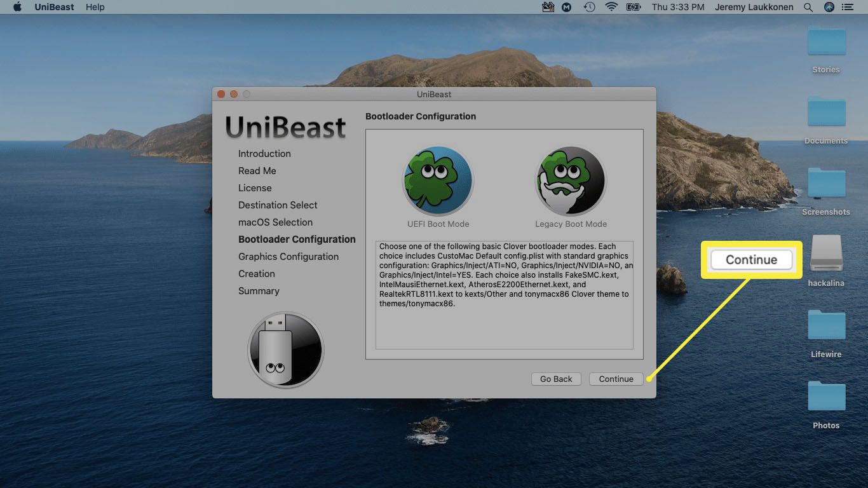Click the Creation step in the sidebar

point(257,274)
